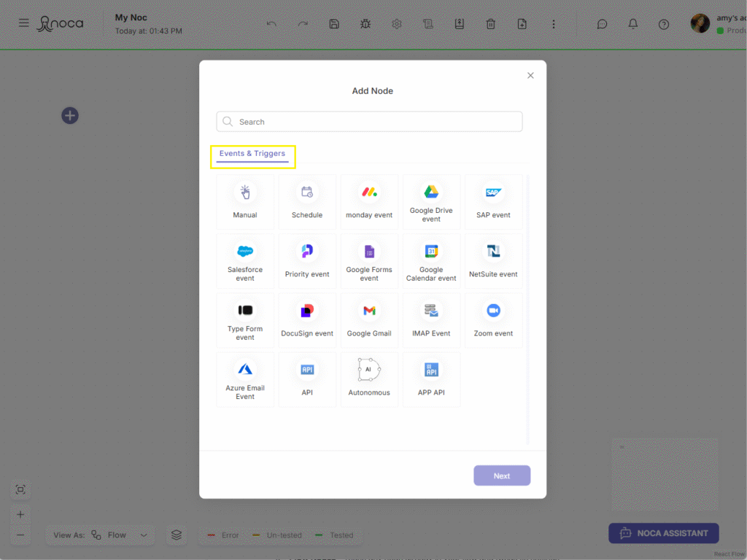Choose the API trigger node
This screenshot has height=560, width=747.
pos(307,379)
